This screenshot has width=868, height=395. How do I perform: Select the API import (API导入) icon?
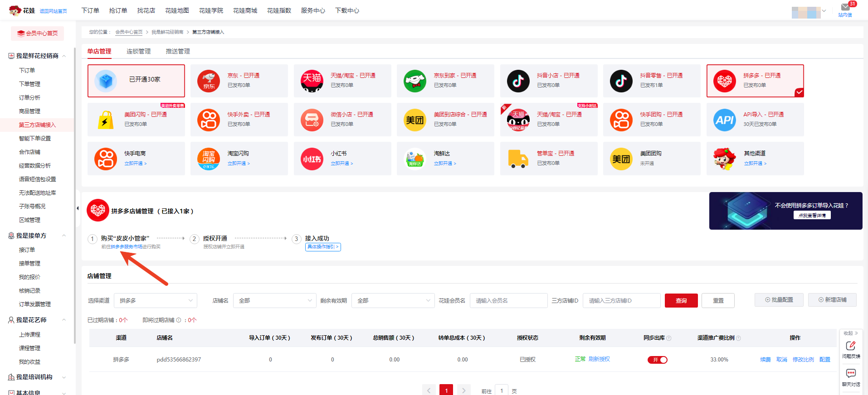724,120
